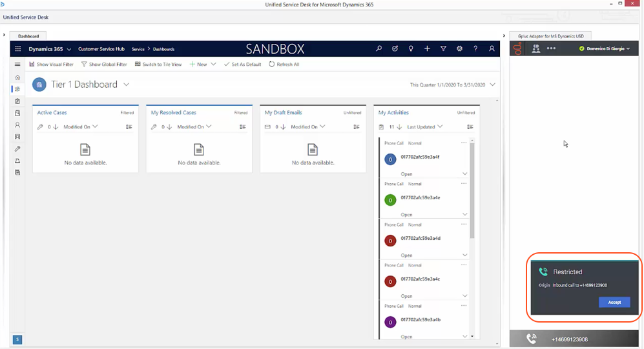The width and height of the screenshot is (644, 349).
Task: Reverse sort arrow in My Draft Emails card
Action: (x=283, y=126)
